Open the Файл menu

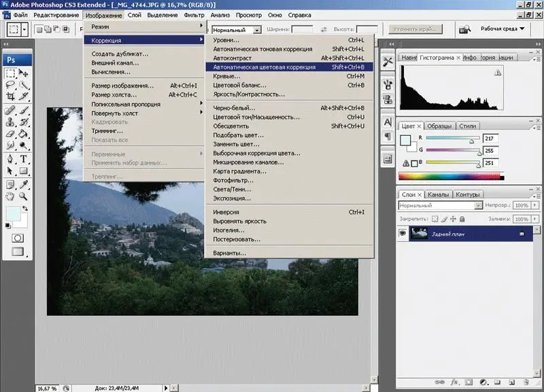[x=20, y=15]
